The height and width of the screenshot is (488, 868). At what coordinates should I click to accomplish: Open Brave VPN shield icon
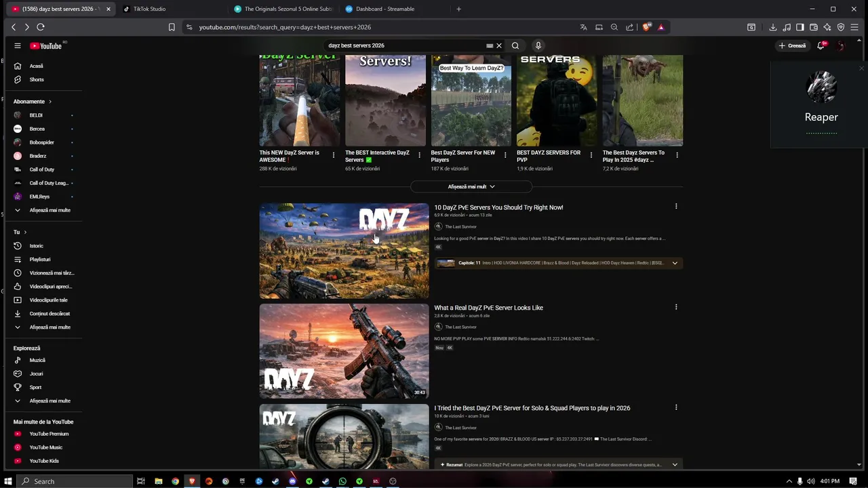841,27
